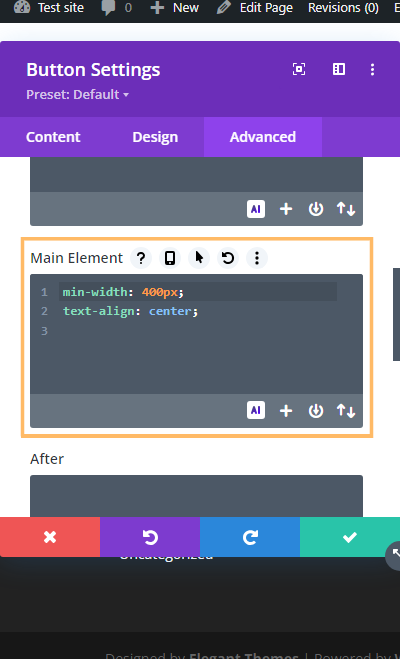Click the help icon beside Main Element
Screen dimensions: 400x659
point(141,258)
